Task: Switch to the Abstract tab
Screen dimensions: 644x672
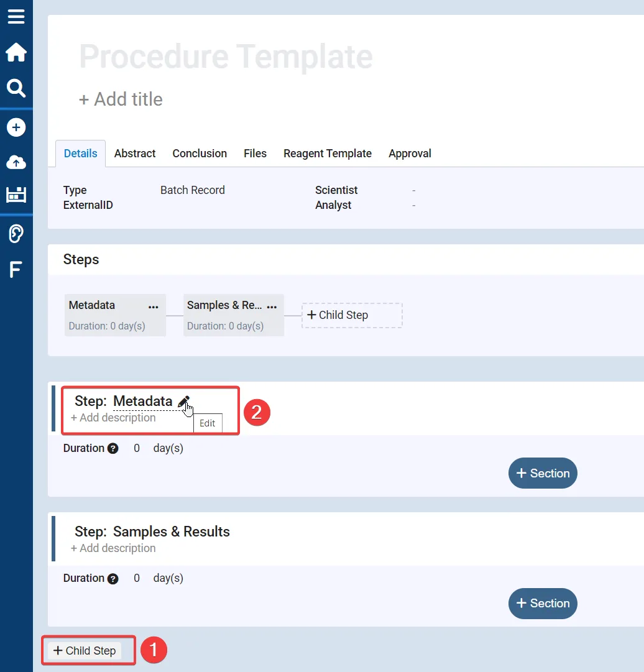Action: pos(135,154)
